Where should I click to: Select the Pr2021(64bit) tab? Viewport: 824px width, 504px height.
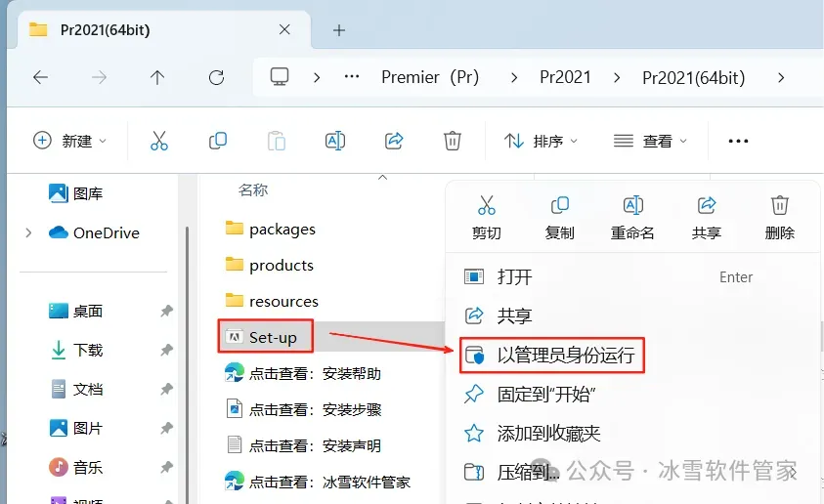click(164, 30)
